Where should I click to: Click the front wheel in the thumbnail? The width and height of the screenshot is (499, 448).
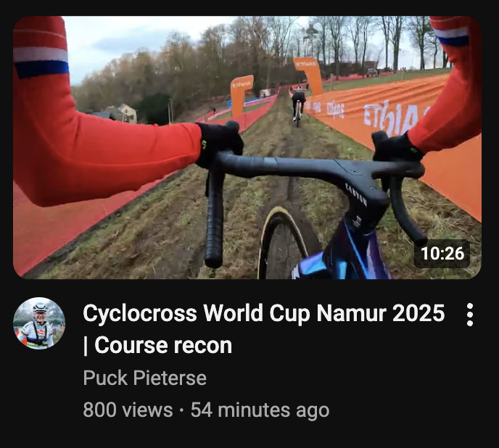click(x=281, y=244)
